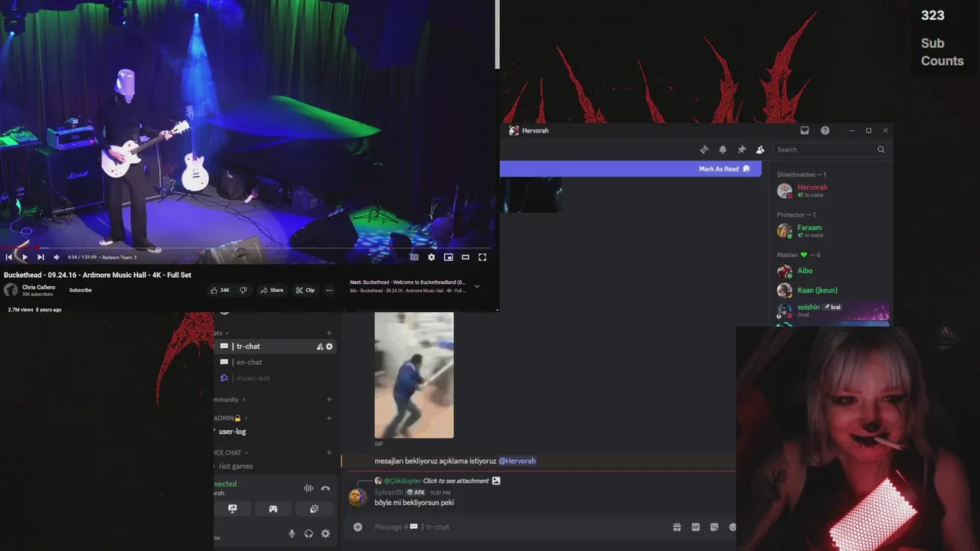The width and height of the screenshot is (980, 551).
Task: Open more actions under the video
Action: (329, 290)
